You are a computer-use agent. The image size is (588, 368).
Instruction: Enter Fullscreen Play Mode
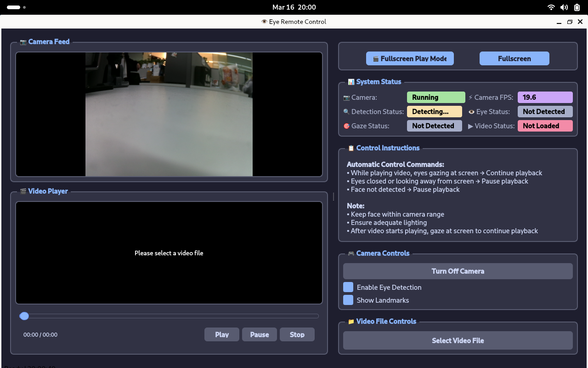tap(410, 59)
